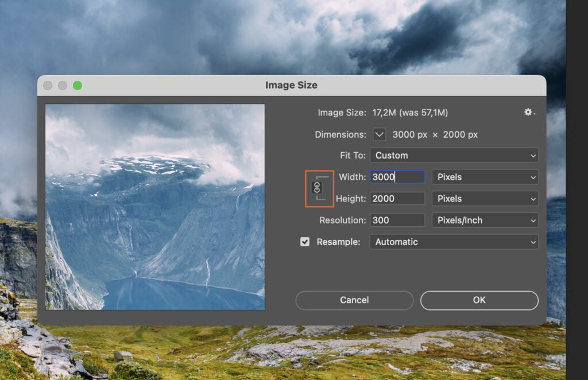This screenshot has height=380, width=588.
Task: Open the Width units Pixels dropdown
Action: tap(485, 177)
